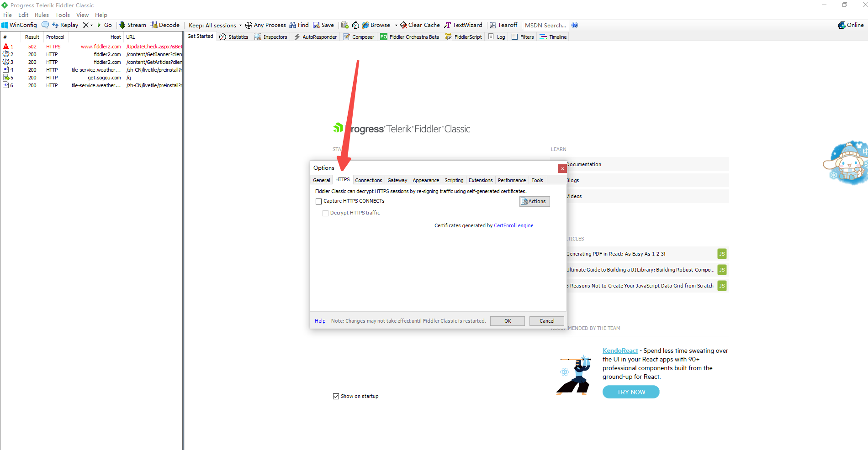The width and height of the screenshot is (868, 450).
Task: Open the Help menu
Action: pyautogui.click(x=101, y=15)
